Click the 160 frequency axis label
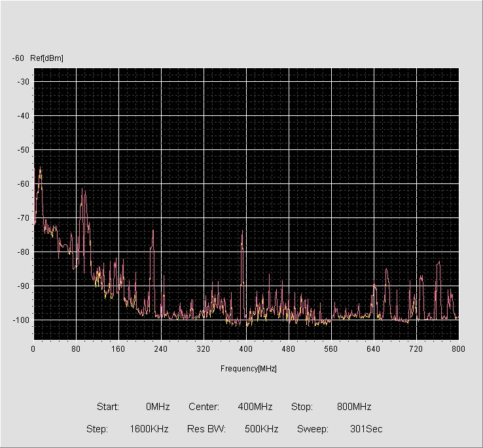The image size is (483, 448). (x=118, y=349)
